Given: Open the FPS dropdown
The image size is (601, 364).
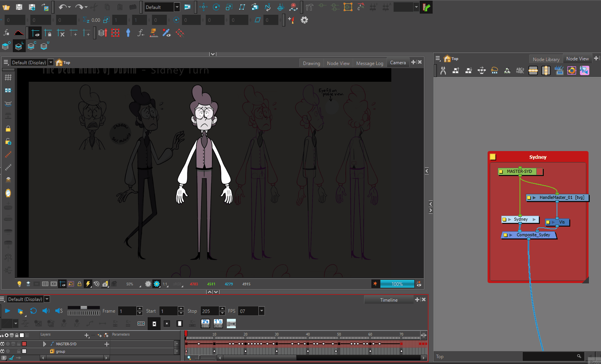Looking at the screenshot, I should (262, 311).
